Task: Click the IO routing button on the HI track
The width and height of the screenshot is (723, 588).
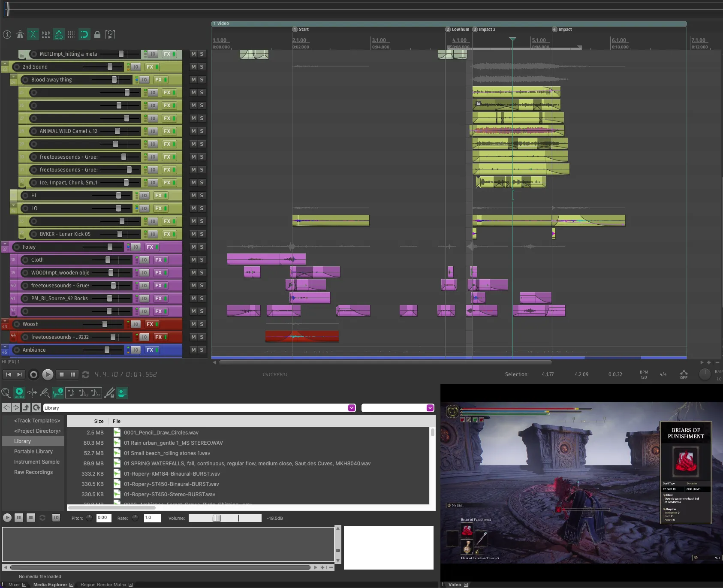Action: 143,195
